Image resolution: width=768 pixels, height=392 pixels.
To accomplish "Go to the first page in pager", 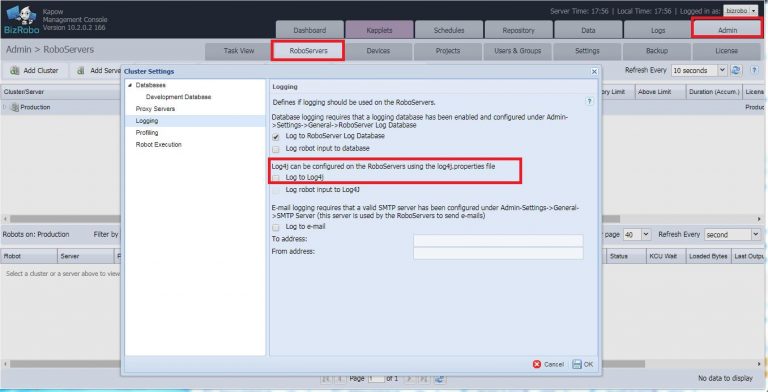I will 326,379.
